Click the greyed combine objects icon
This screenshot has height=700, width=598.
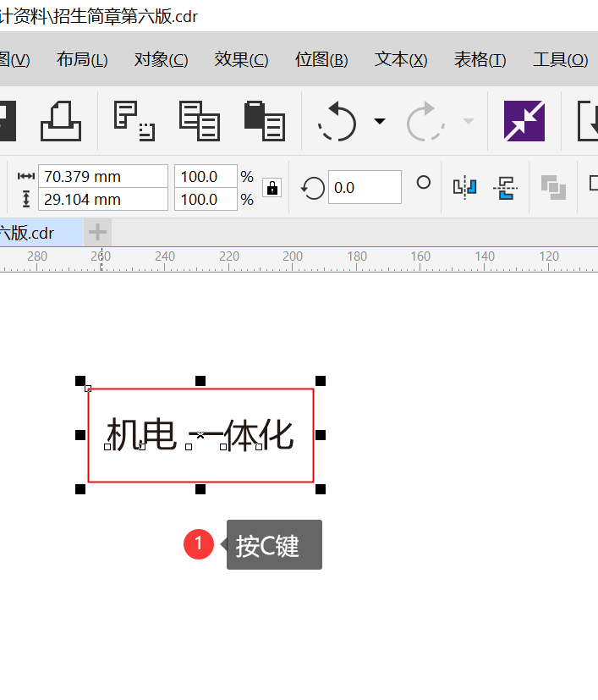553,188
